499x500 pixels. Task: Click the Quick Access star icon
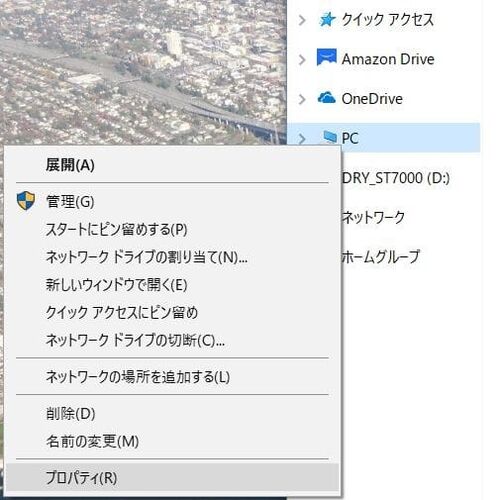coord(327,19)
